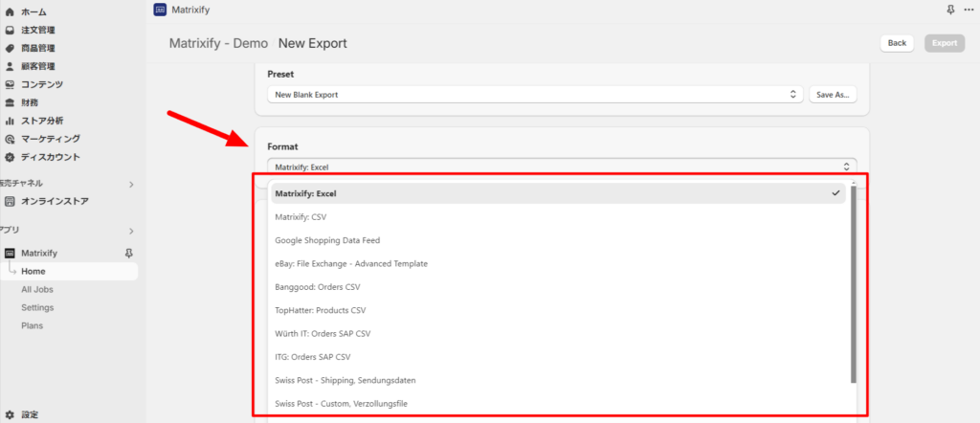Image resolution: width=980 pixels, height=423 pixels.
Task: Click the Export button
Action: [x=945, y=43]
